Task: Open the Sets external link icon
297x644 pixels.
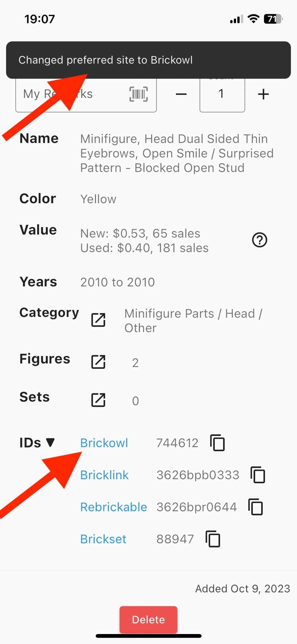Action: [98, 400]
